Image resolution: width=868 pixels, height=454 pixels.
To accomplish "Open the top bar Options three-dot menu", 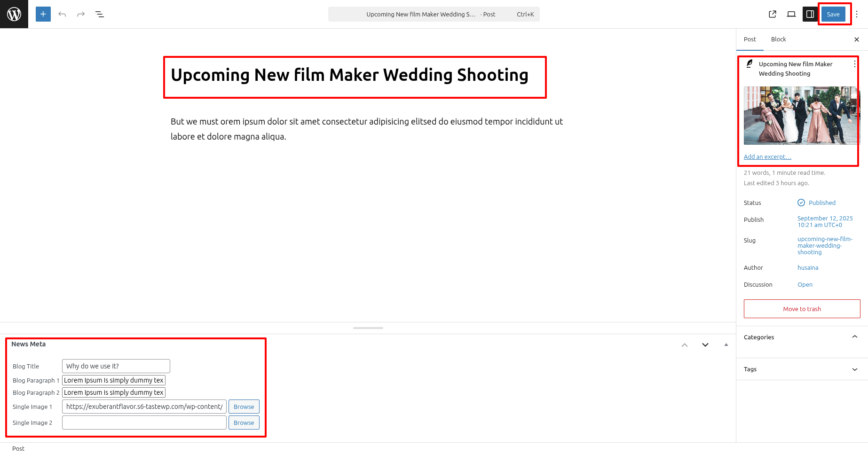I will tap(857, 14).
